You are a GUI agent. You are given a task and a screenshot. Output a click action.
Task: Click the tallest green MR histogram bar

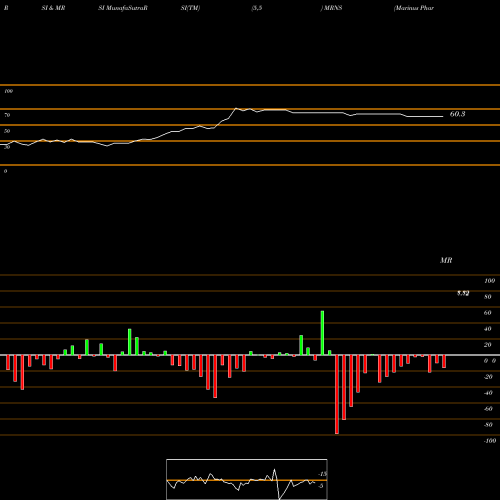322,333
